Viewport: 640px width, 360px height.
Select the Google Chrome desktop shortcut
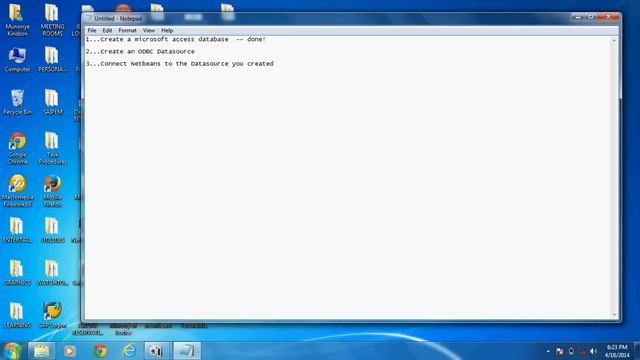coord(17,149)
